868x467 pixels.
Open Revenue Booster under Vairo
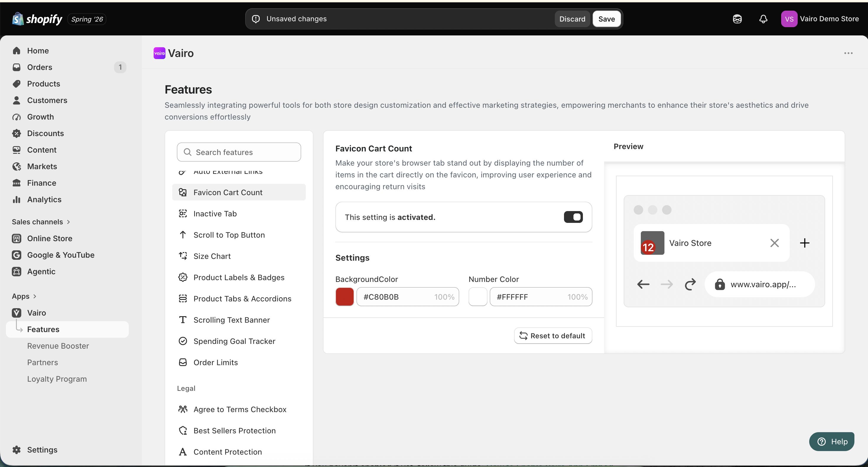pos(58,346)
